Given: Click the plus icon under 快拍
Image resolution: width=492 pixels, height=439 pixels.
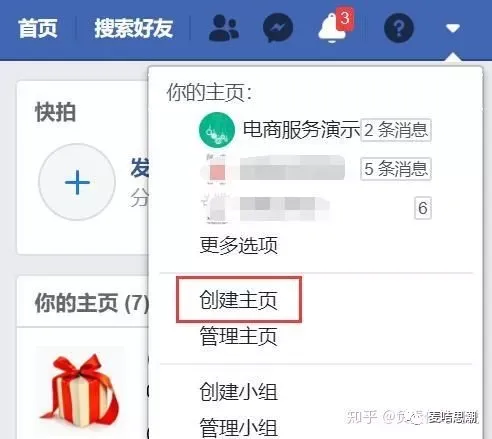Looking at the screenshot, I should point(77,182).
